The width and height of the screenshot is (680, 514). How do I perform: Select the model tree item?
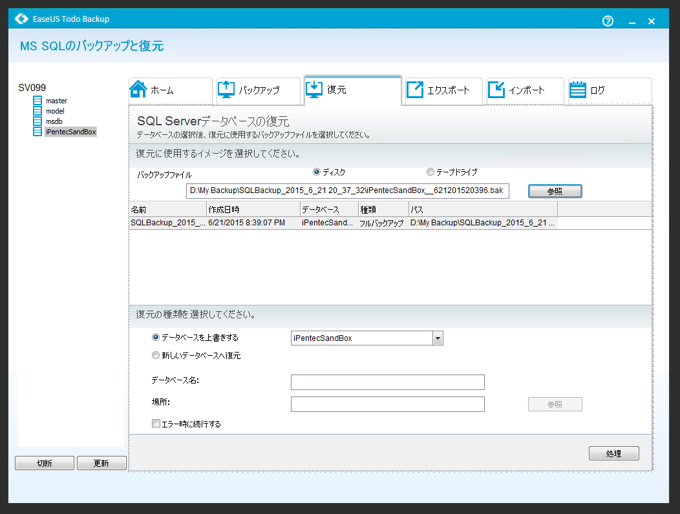pyautogui.click(x=55, y=111)
